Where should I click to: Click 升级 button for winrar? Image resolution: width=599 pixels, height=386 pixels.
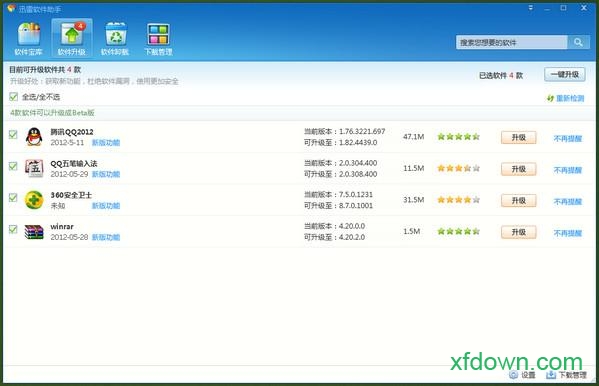tap(518, 232)
